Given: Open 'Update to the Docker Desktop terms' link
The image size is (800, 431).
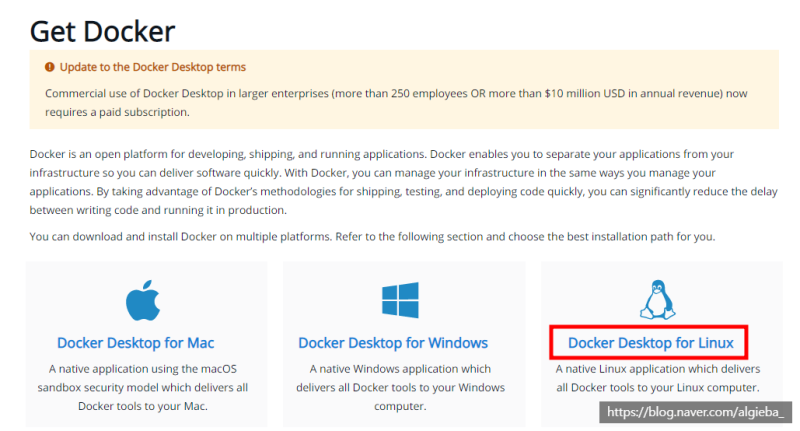Looking at the screenshot, I should 153,67.
